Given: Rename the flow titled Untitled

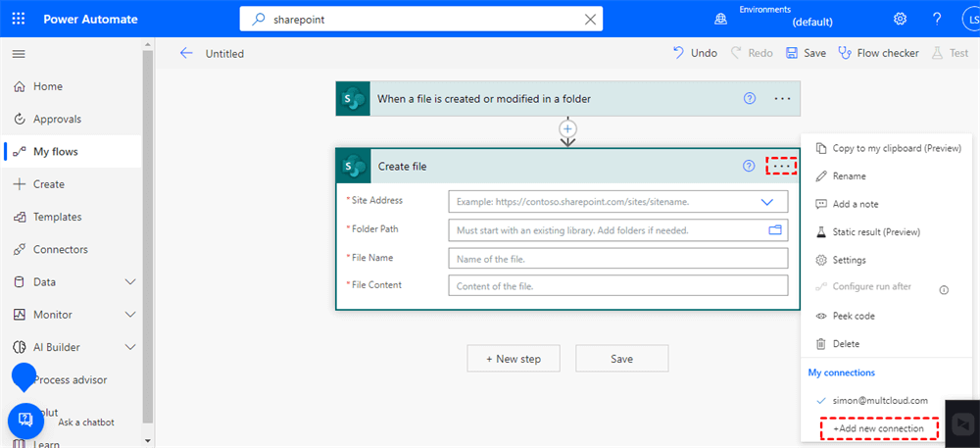Looking at the screenshot, I should [224, 54].
